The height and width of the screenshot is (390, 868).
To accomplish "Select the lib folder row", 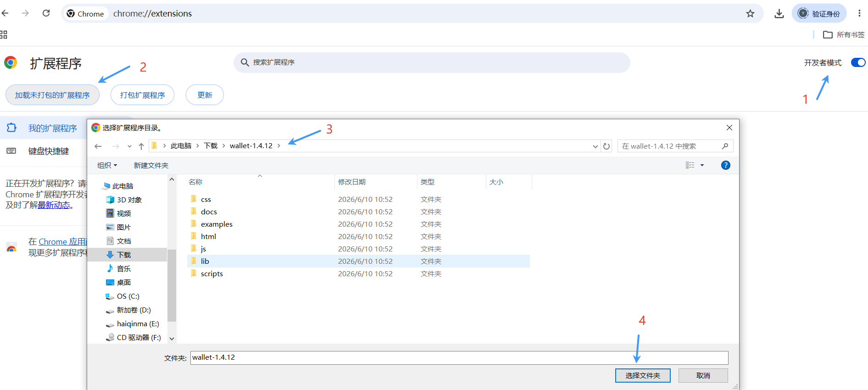I will [358, 261].
